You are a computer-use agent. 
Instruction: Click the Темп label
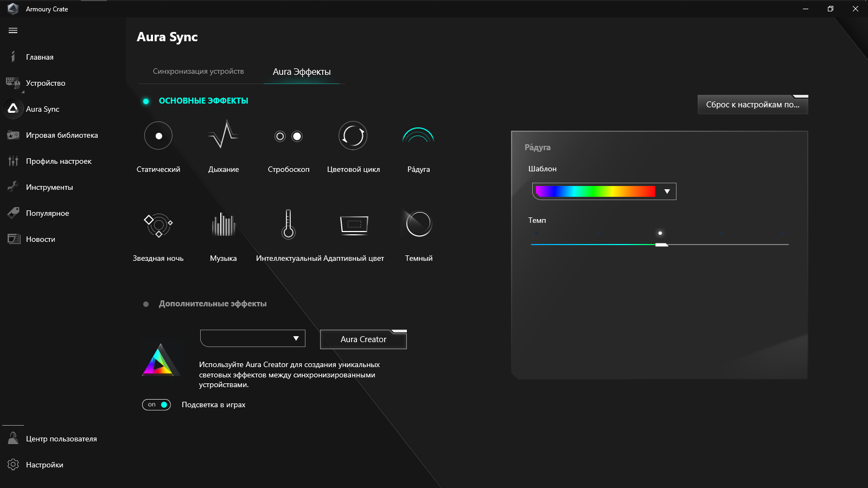point(537,220)
